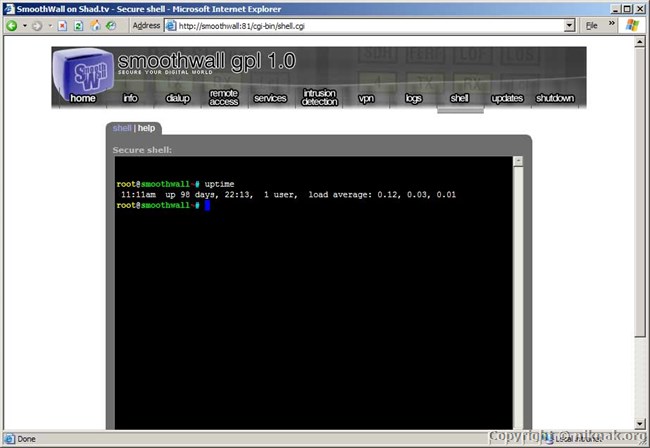Click the blue terminal cursor at prompt
This screenshot has width=650, height=448.
click(x=207, y=206)
